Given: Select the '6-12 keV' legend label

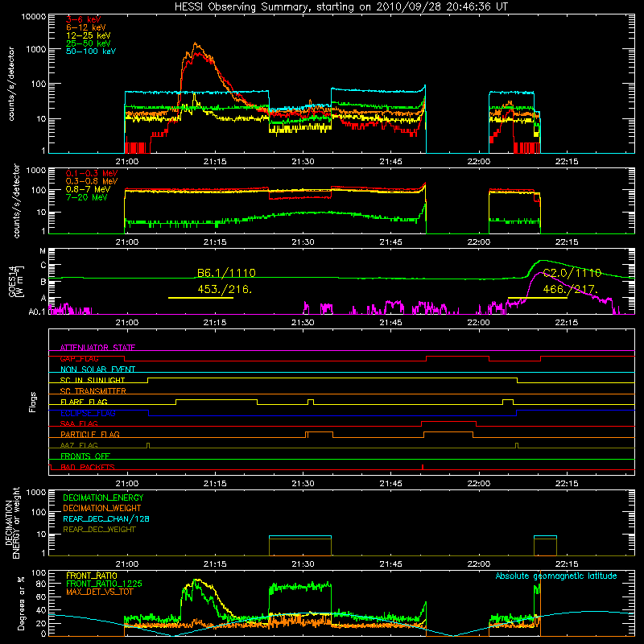Looking at the screenshot, I should point(86,27).
